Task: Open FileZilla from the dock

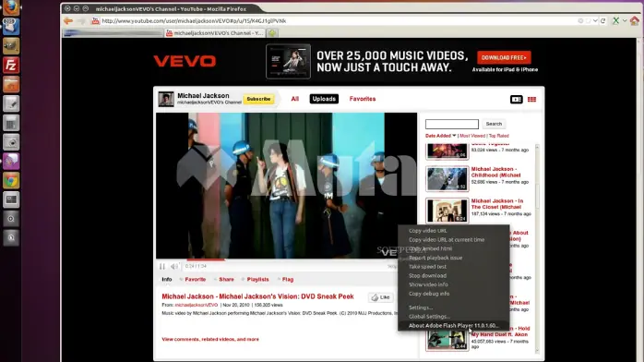Action: [11, 65]
